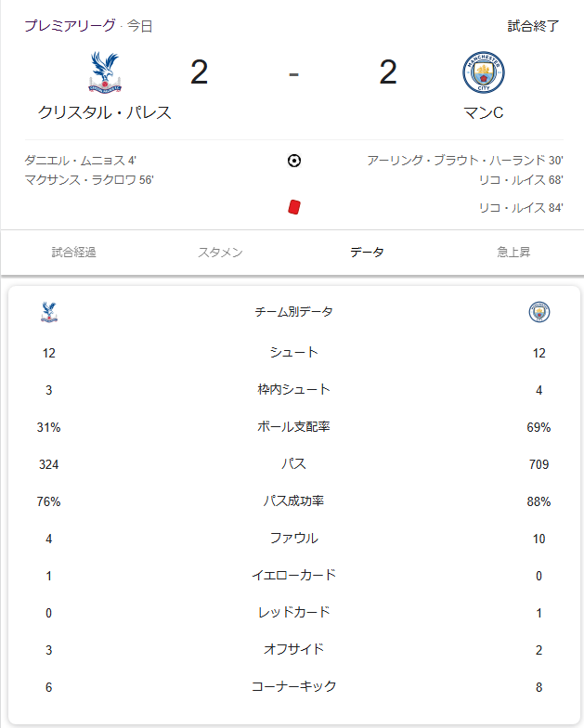
Task: Click リコ・ルイス 84' red card entry
Action: click(520, 208)
